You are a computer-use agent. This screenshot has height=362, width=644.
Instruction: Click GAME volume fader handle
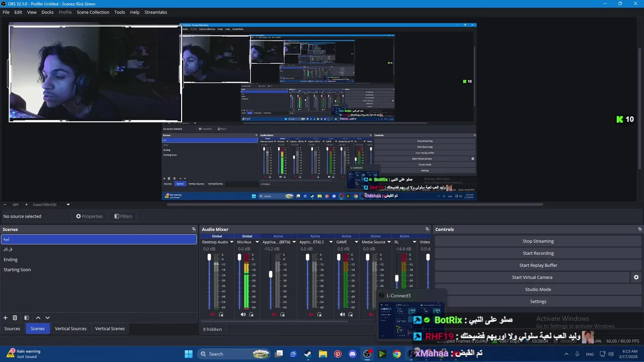pyautogui.click(x=339, y=257)
